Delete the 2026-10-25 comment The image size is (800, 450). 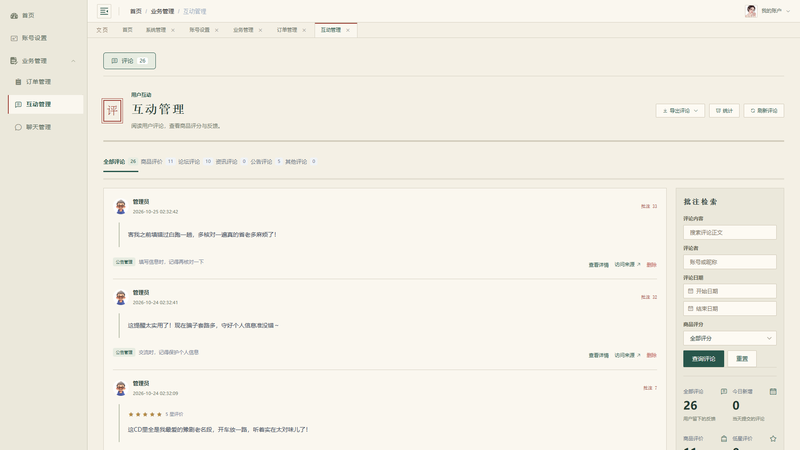point(652,265)
